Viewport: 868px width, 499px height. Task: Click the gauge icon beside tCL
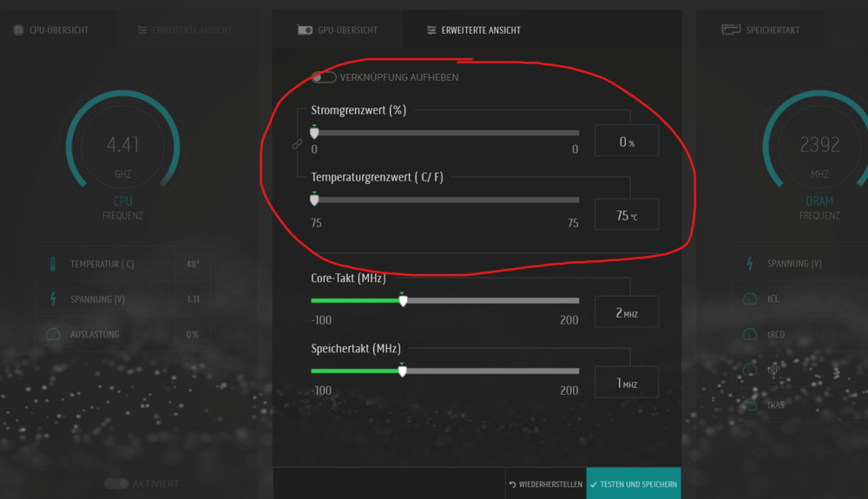click(750, 299)
